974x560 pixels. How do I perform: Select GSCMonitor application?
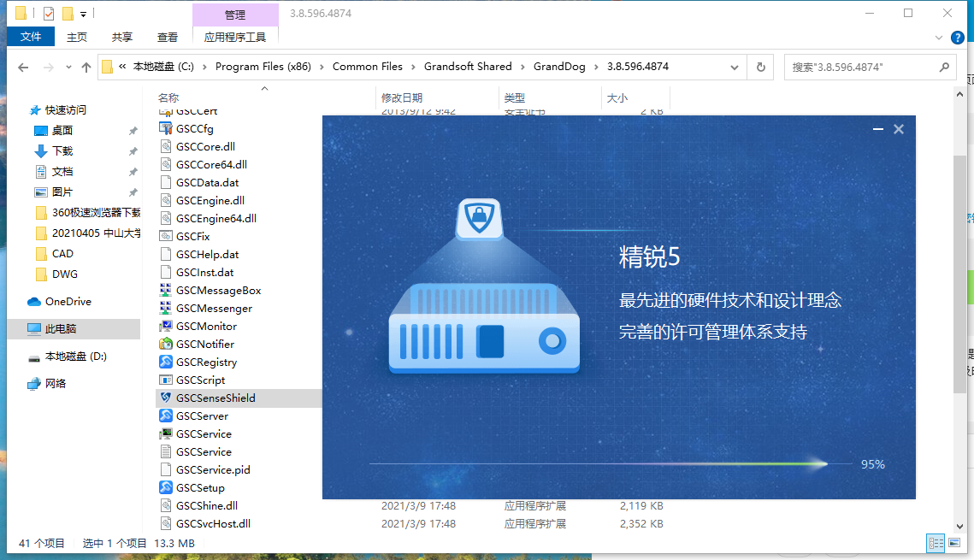click(206, 327)
